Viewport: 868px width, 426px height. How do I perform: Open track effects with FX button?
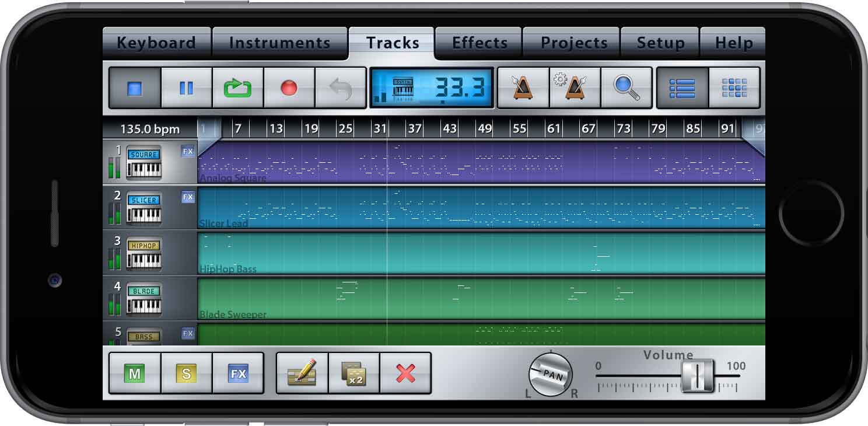click(x=238, y=373)
